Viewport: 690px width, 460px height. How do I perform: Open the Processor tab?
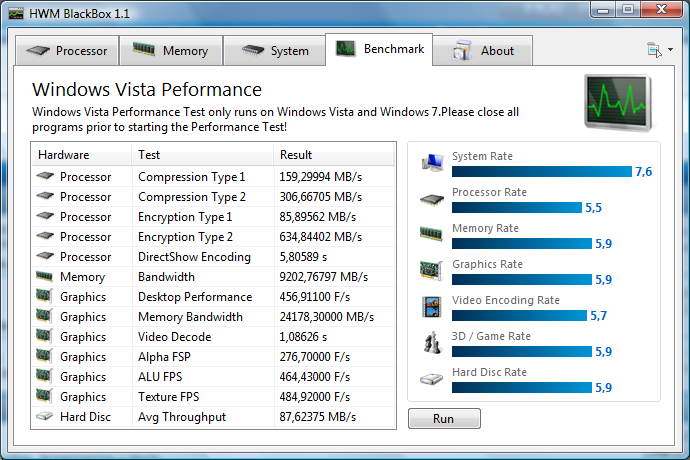click(x=67, y=51)
